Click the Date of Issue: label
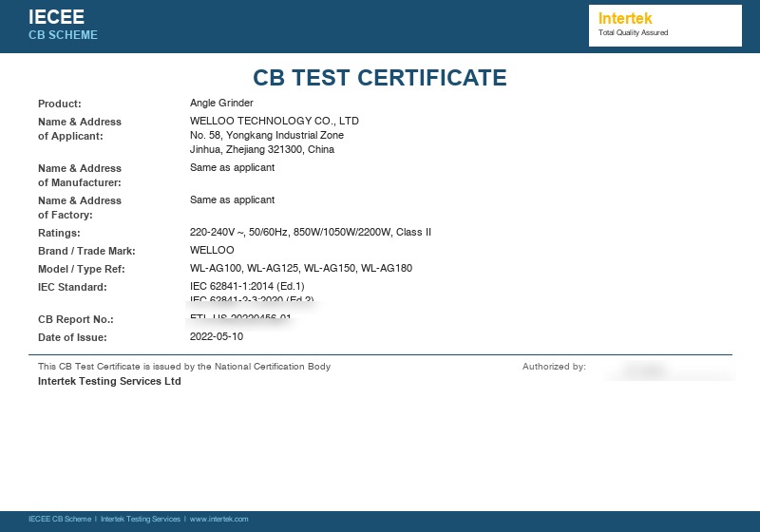The image size is (760, 532). click(x=72, y=337)
